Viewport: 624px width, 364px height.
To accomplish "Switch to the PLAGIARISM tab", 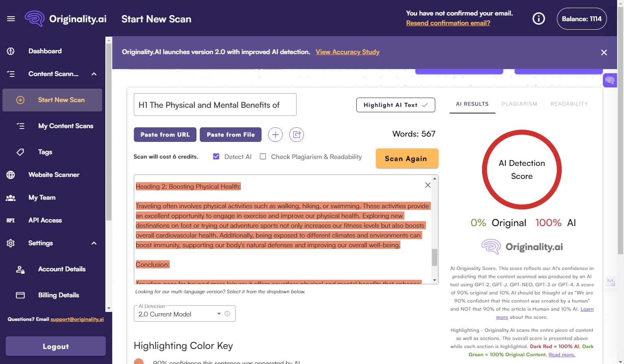I will coord(519,104).
